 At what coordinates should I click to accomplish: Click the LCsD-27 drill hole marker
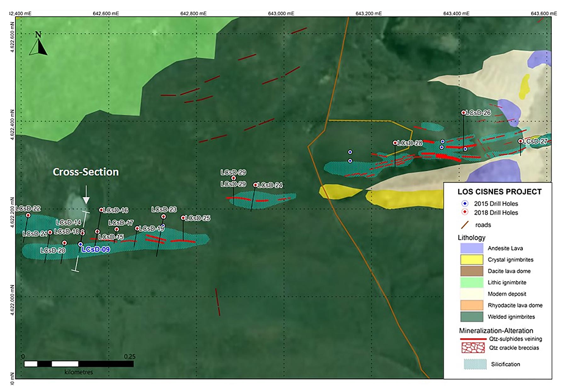click(520, 141)
